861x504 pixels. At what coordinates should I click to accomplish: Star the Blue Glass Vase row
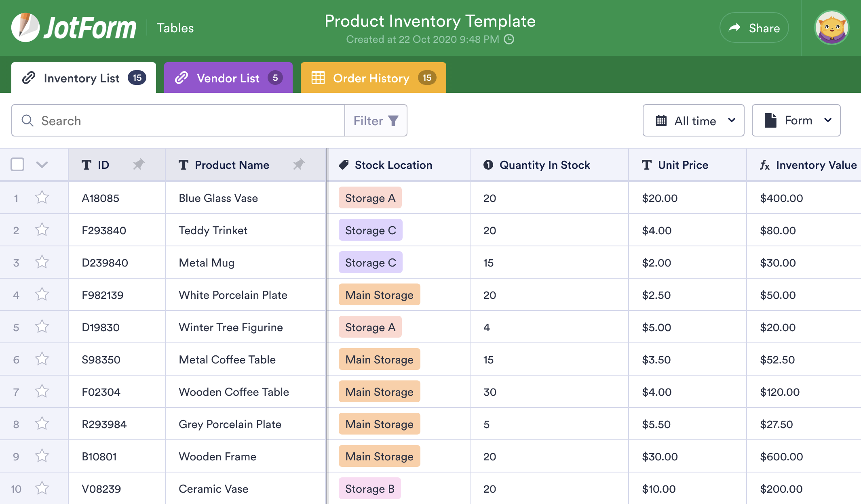pos(42,198)
